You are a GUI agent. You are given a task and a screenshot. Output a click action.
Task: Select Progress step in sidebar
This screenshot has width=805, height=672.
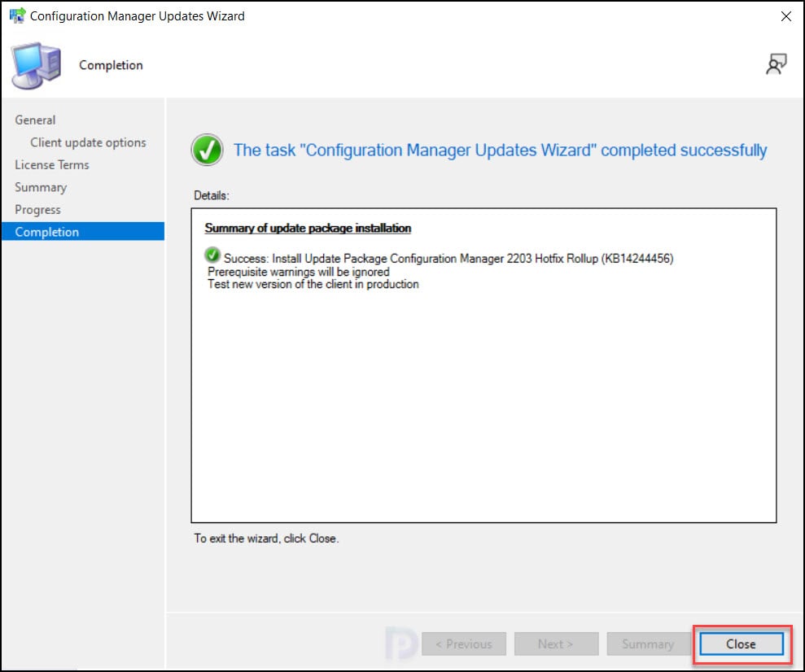37,210
